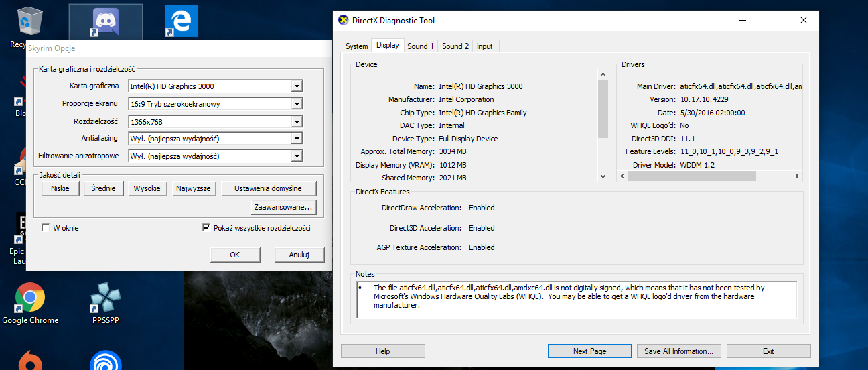Open the Antialiasing dropdown
This screenshot has width=868, height=370.
coord(297,139)
